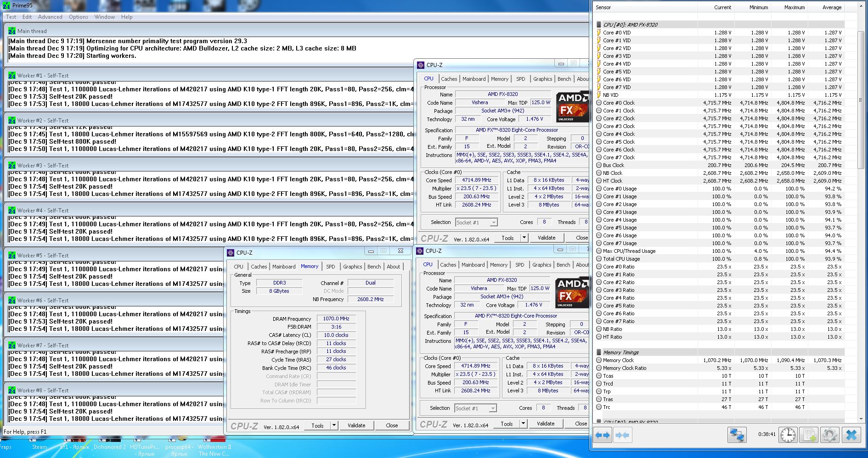
Task: Select the Bench tab in the CPU-Z Memory window
Action: [374, 267]
